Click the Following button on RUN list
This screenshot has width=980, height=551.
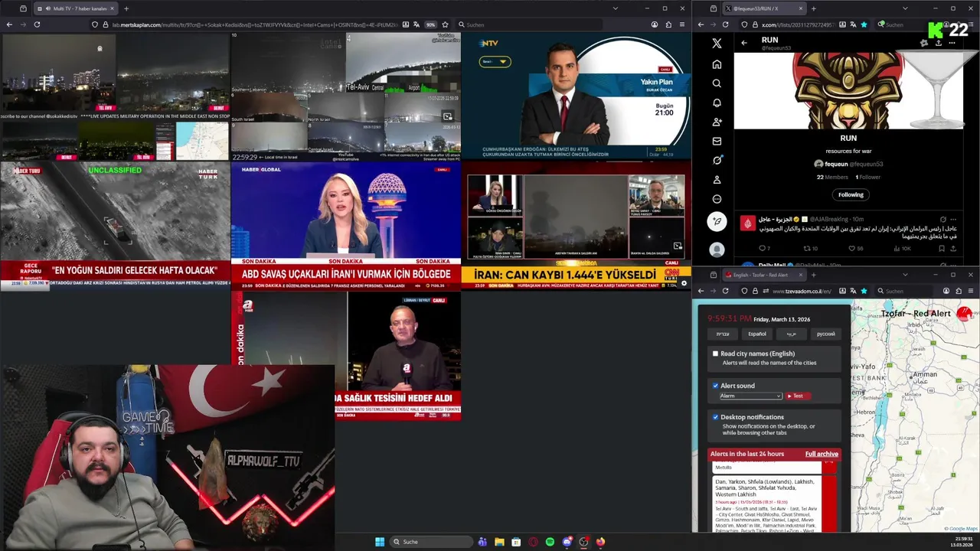(851, 194)
